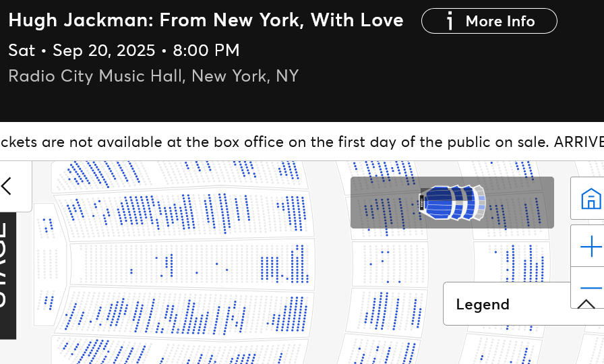Expand the Legend using its chevron arrow
The height and width of the screenshot is (364, 604).
(x=586, y=304)
